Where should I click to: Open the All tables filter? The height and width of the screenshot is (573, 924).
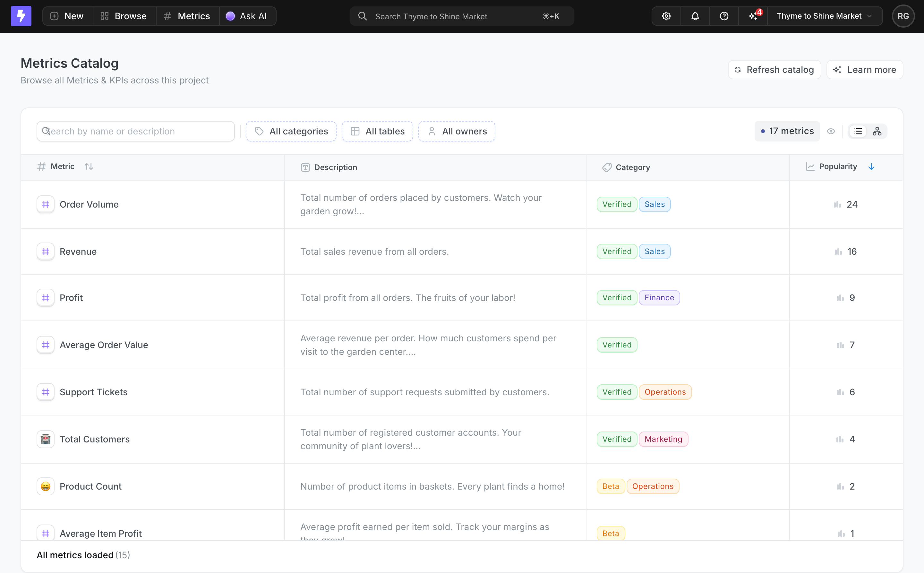pos(378,131)
